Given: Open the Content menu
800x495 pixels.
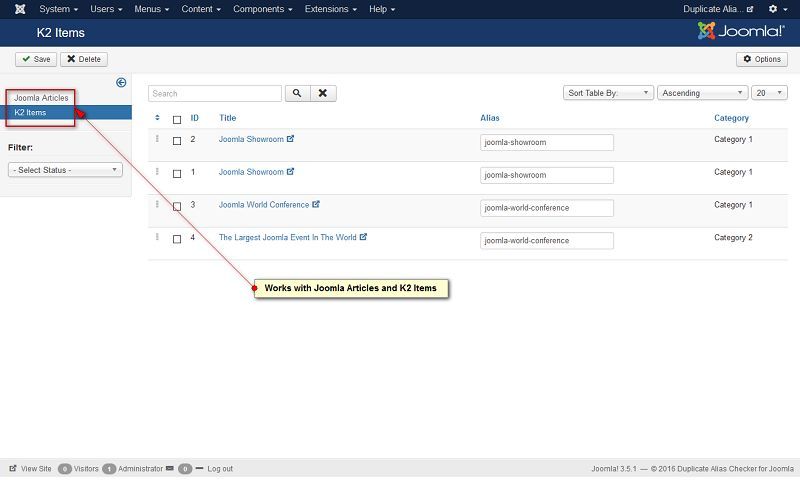Looking at the screenshot, I should click(201, 9).
